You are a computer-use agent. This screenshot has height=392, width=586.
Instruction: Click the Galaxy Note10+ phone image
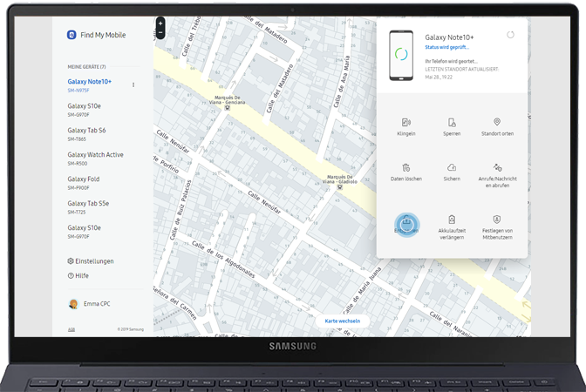click(x=401, y=55)
